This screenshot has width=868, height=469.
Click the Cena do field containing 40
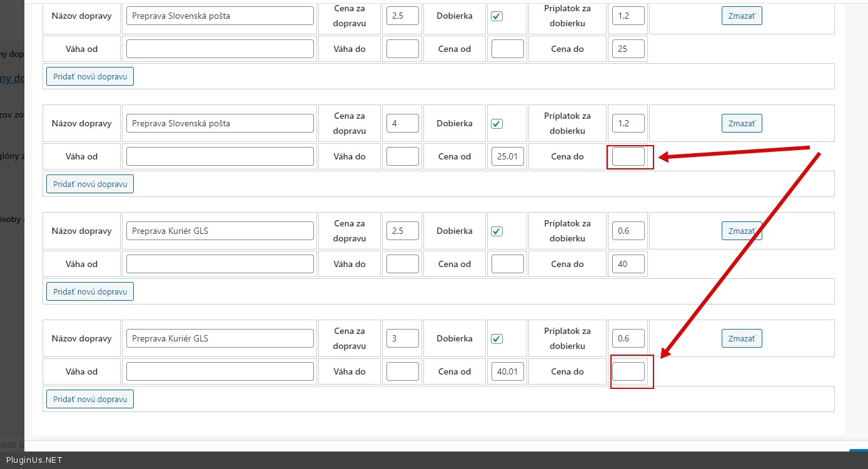pos(628,264)
